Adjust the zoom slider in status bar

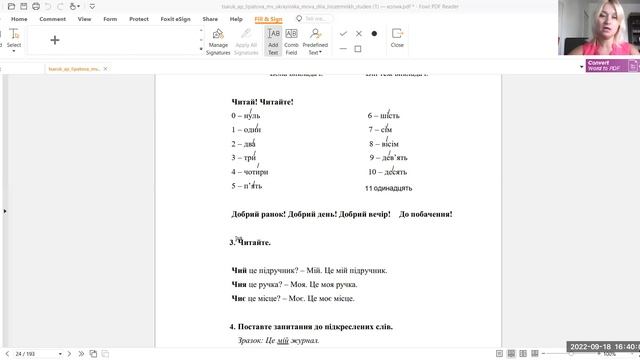[x=571, y=354]
